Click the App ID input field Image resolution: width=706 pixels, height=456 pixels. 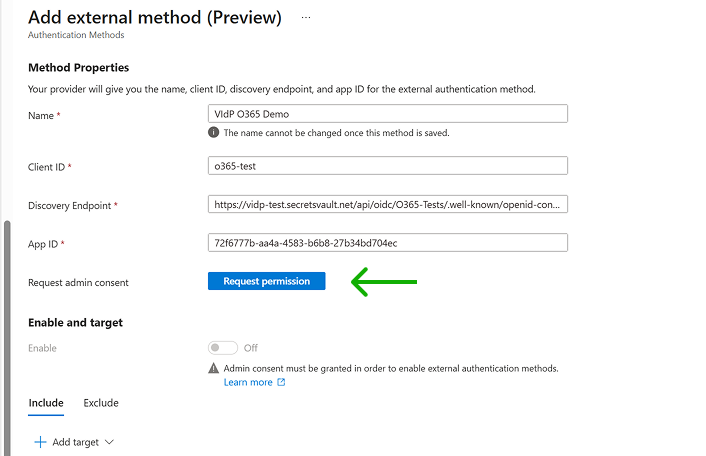[x=387, y=243]
